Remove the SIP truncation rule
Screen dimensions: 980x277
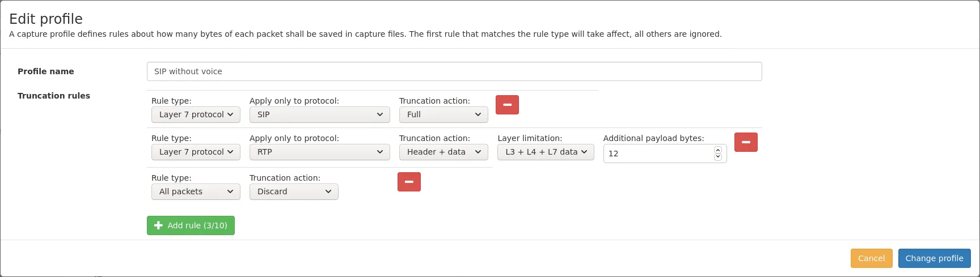[x=507, y=105]
